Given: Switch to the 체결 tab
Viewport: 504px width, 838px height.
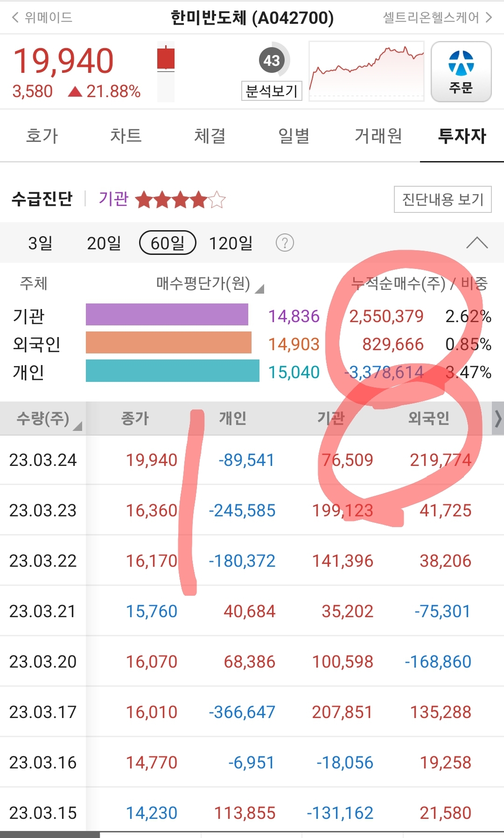Looking at the screenshot, I should (x=210, y=136).
